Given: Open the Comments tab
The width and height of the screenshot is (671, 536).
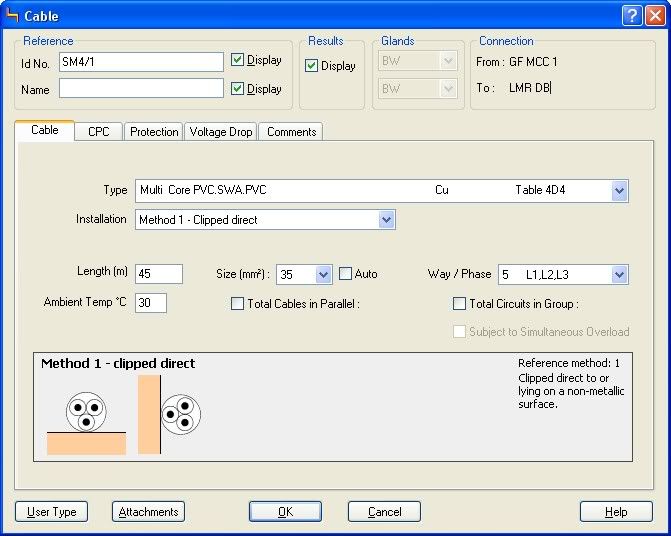Looking at the screenshot, I should 291,132.
